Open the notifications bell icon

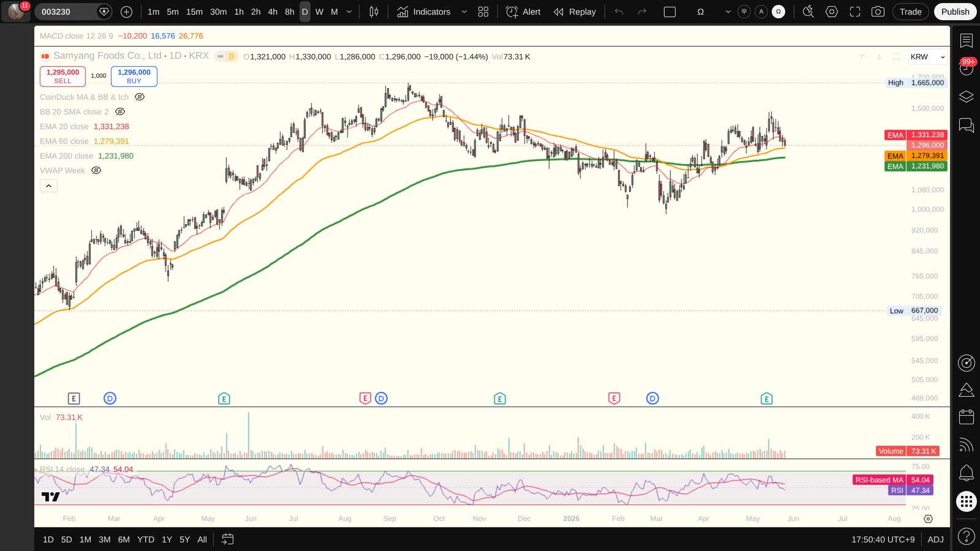(967, 473)
